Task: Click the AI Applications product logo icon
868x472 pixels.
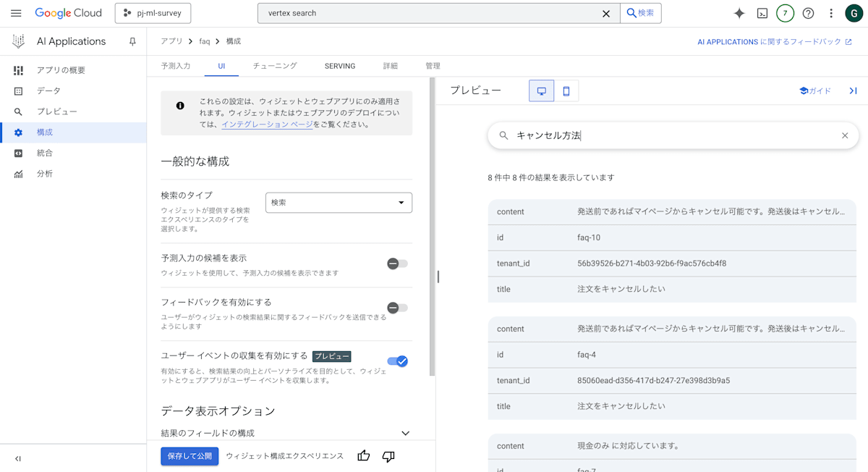Action: pyautogui.click(x=19, y=41)
